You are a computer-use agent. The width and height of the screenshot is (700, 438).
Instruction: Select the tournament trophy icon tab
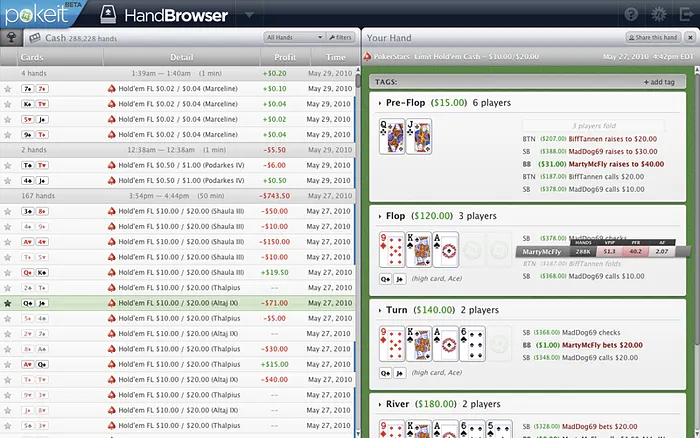pos(11,38)
